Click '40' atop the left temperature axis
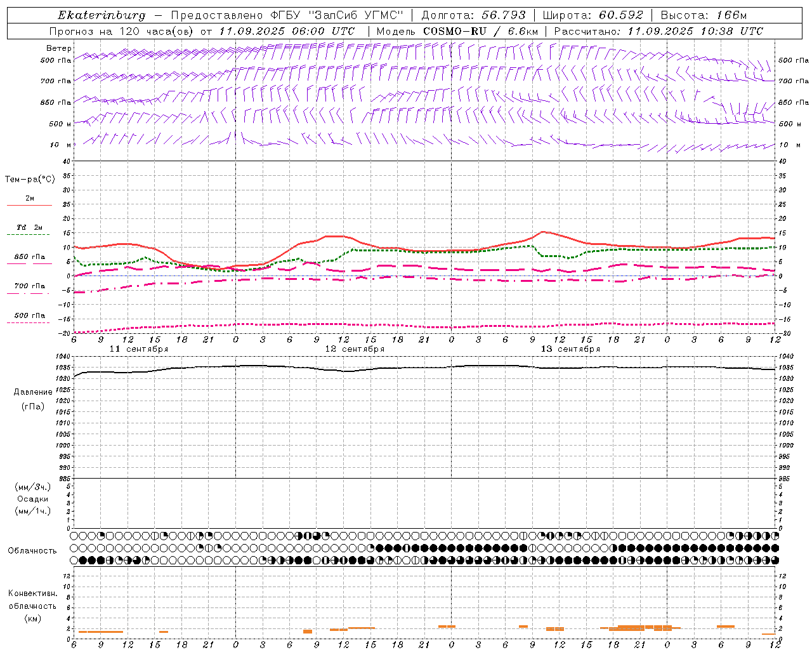This screenshot has width=812, height=650. (x=67, y=161)
